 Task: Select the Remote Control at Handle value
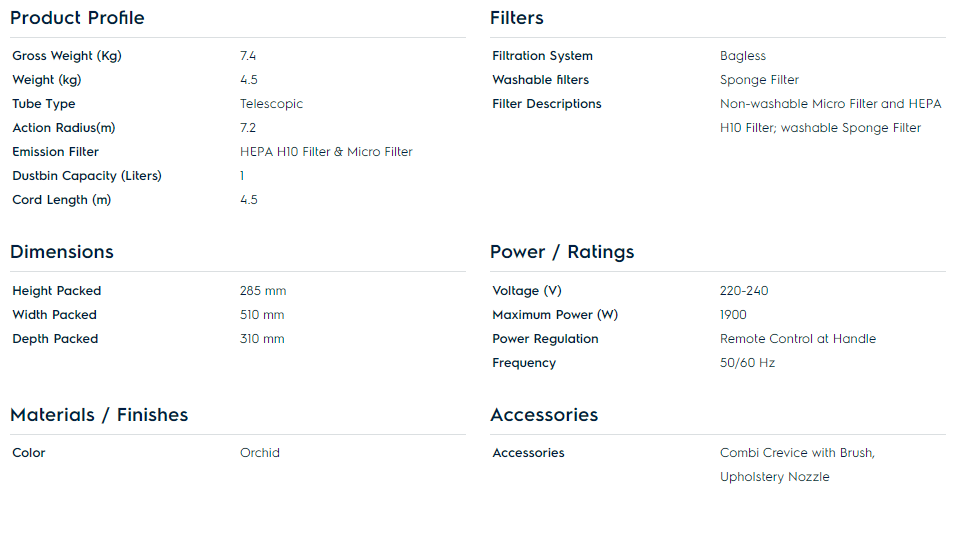click(797, 339)
